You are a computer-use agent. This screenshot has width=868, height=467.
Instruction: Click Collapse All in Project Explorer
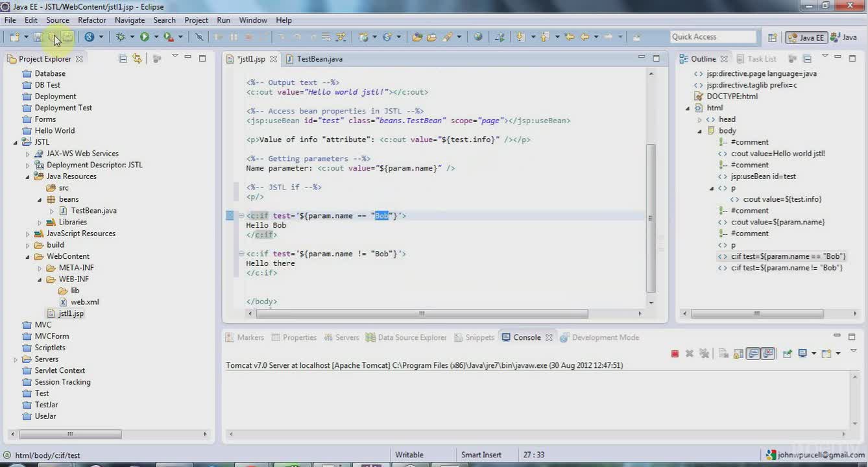[x=123, y=58]
